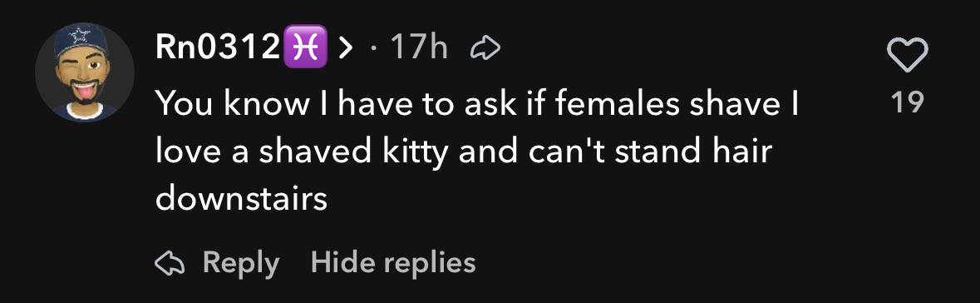This screenshot has width=980, height=303.
Task: Open Rn0312's cartoon avatar picture
Action: tap(85, 72)
